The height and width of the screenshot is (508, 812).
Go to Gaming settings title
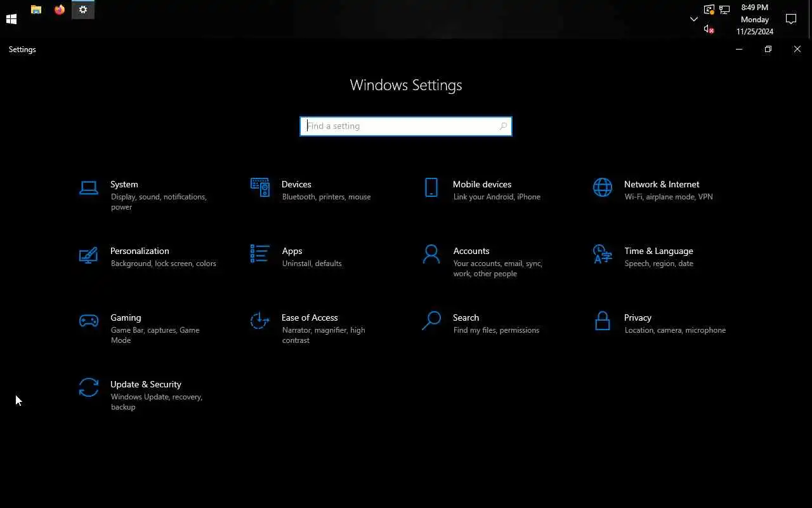pyautogui.click(x=126, y=317)
